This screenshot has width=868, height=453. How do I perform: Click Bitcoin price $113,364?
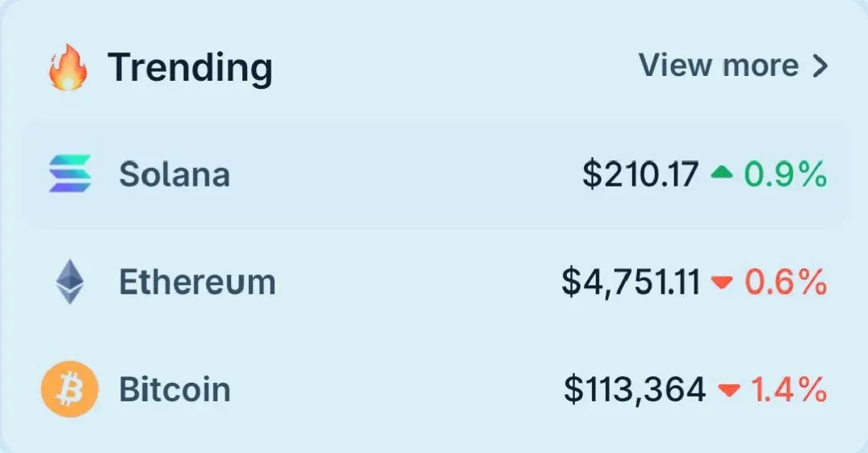coord(635,389)
